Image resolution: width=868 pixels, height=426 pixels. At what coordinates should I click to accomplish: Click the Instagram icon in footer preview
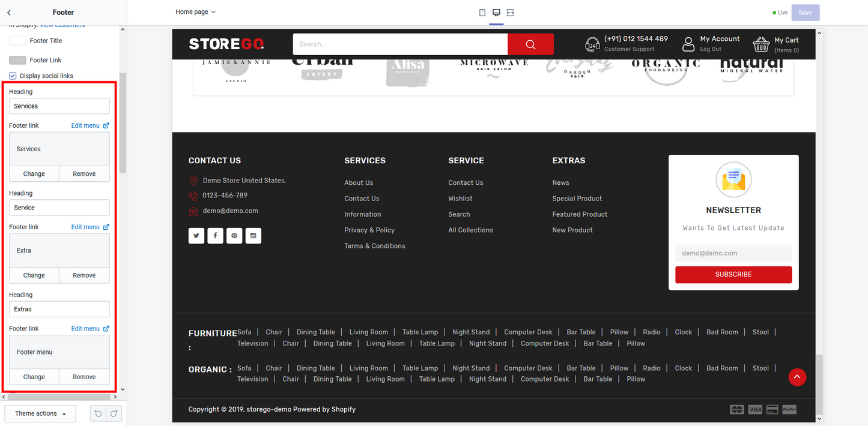click(253, 235)
